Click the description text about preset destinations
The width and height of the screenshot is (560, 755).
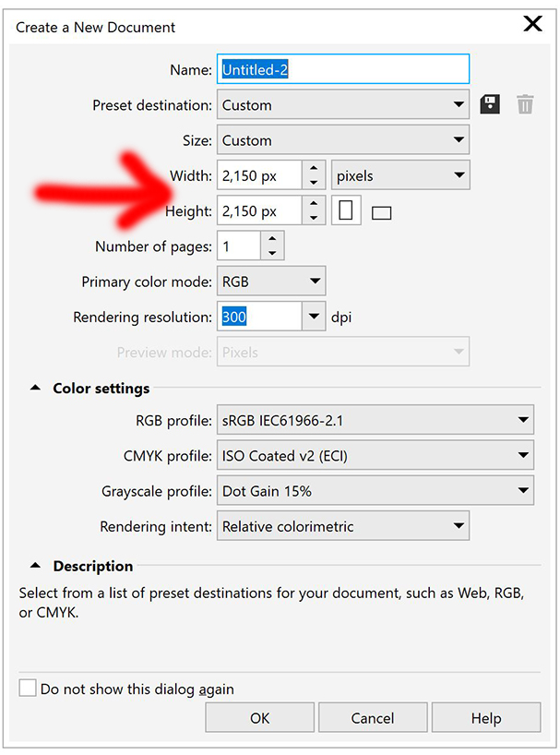tap(271, 603)
